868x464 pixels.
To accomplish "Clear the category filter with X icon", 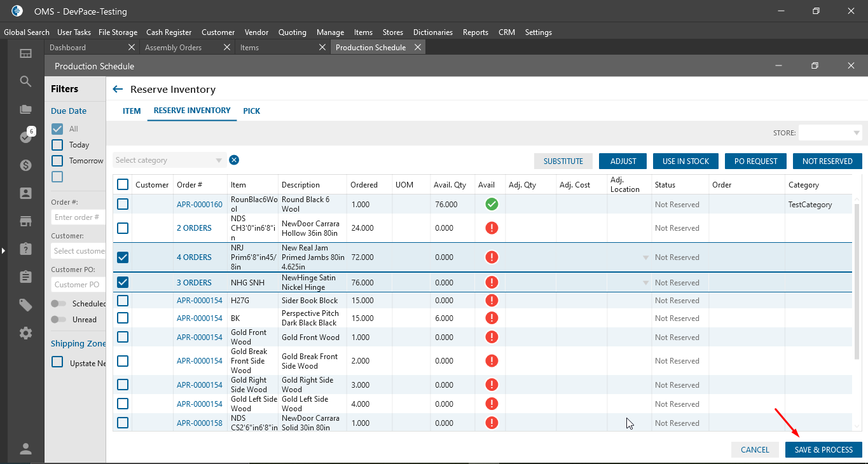I will pyautogui.click(x=234, y=160).
